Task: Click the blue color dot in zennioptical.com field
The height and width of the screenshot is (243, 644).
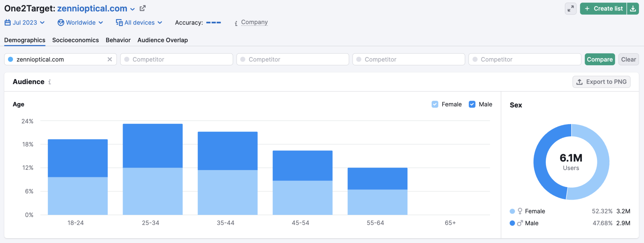Action: [x=11, y=59]
